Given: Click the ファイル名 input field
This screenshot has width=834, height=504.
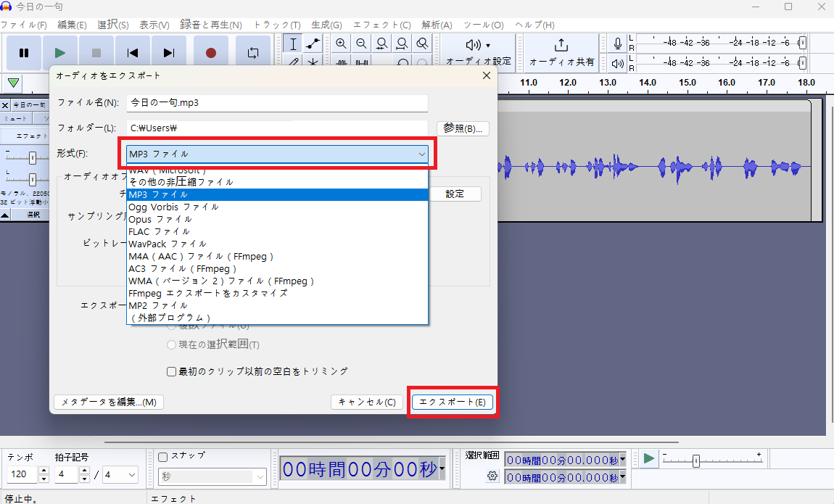Looking at the screenshot, I should 276,103.
